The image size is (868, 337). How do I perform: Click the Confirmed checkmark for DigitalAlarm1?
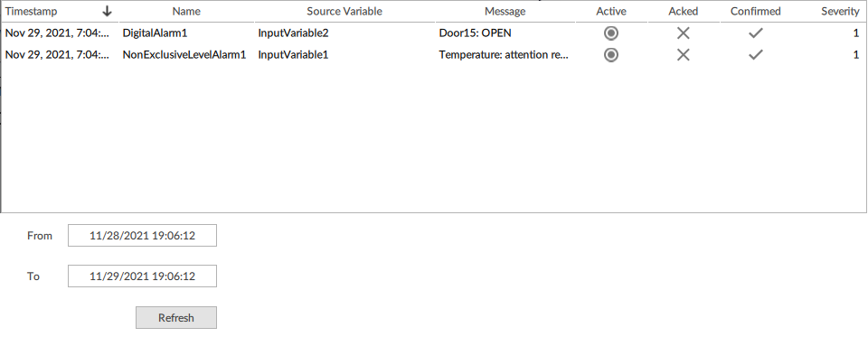[x=756, y=33]
